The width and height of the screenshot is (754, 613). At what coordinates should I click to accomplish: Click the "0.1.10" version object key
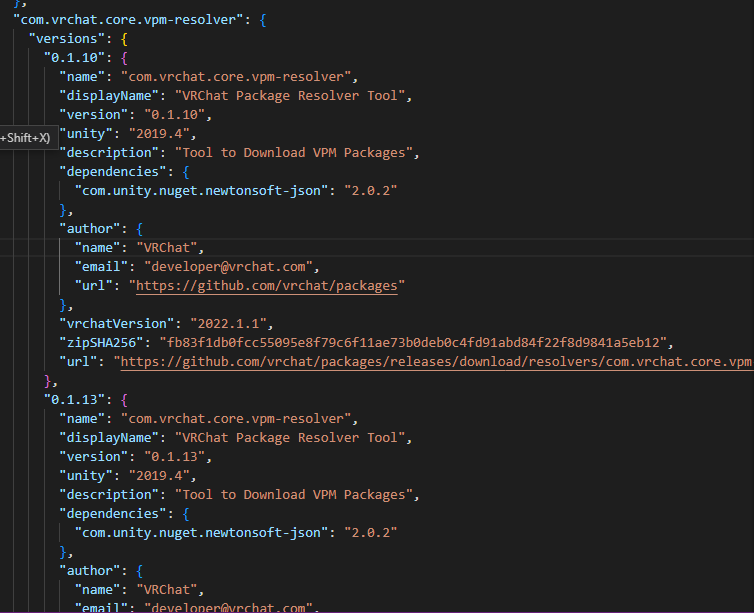click(75, 58)
